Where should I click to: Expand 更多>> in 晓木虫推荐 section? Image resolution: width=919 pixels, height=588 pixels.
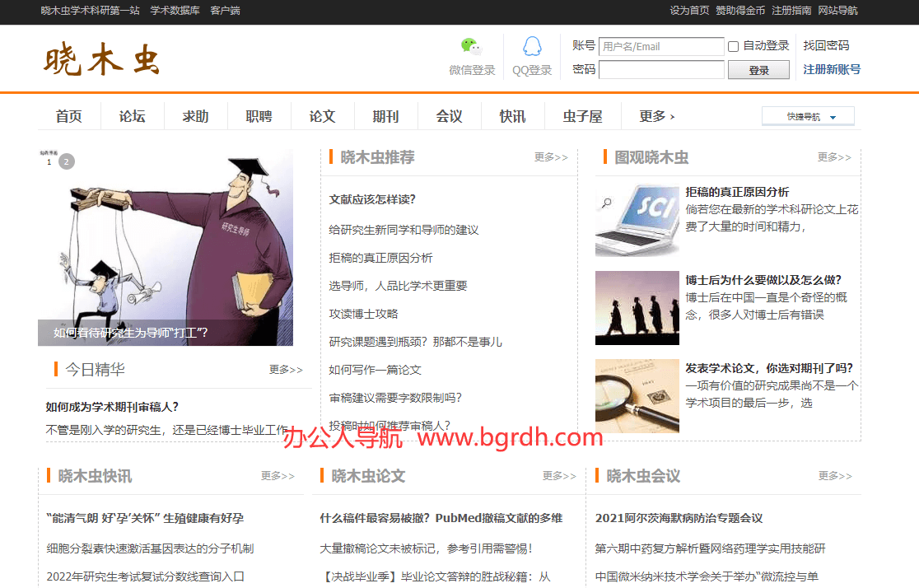550,157
